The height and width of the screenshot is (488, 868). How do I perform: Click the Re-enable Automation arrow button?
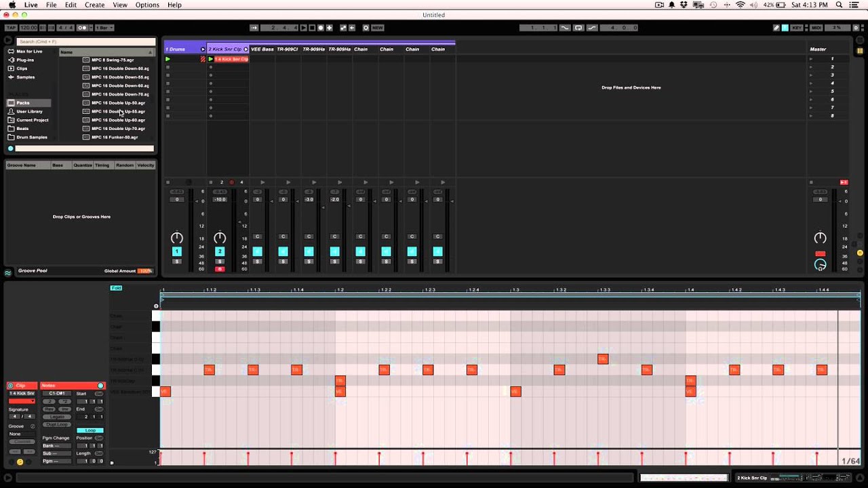(352, 28)
